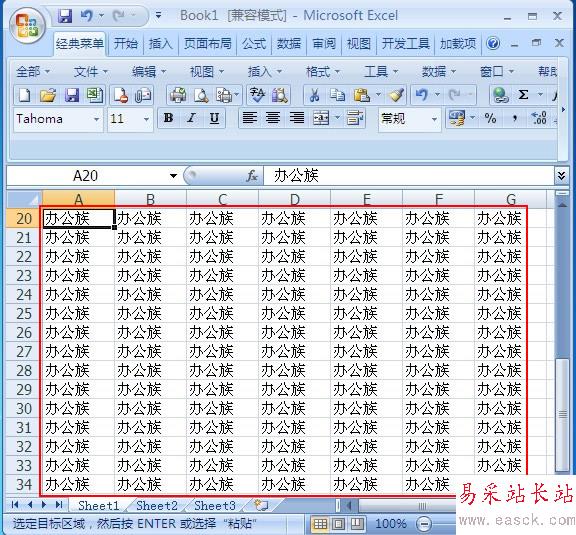The height and width of the screenshot is (535, 576).
Task: Copy selection using the copy icon
Action: coord(337,96)
